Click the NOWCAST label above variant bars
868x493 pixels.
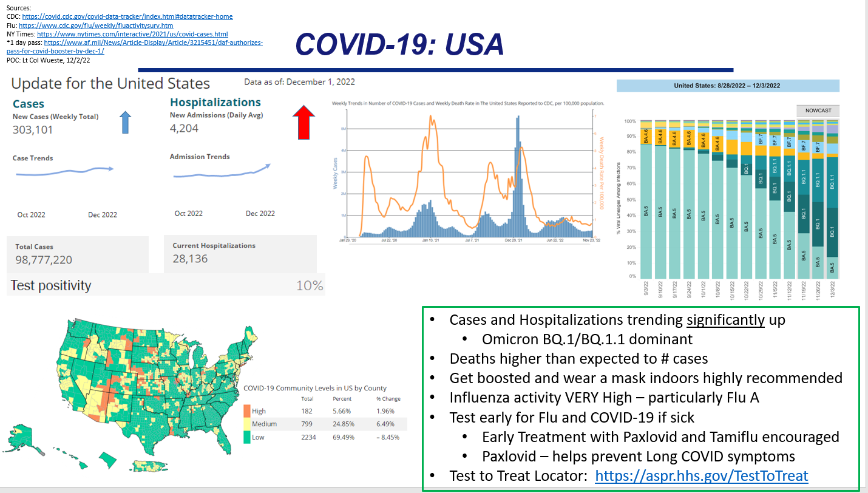coord(818,110)
